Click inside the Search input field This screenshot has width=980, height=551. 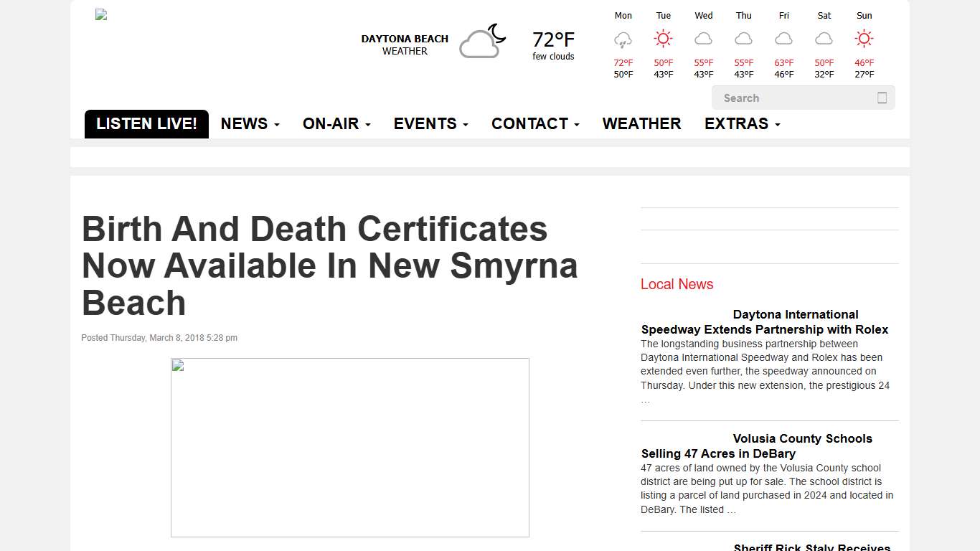coord(789,98)
